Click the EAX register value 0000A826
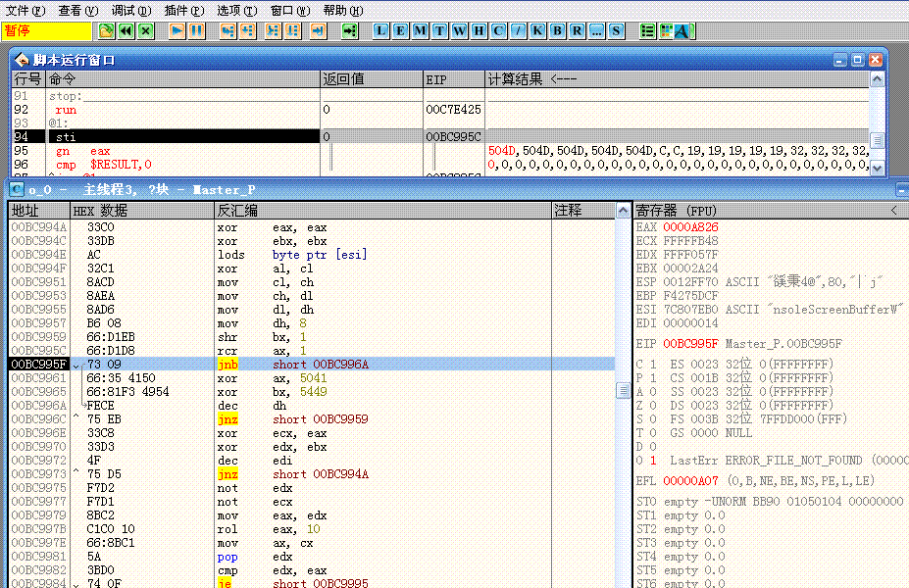 tap(690, 227)
